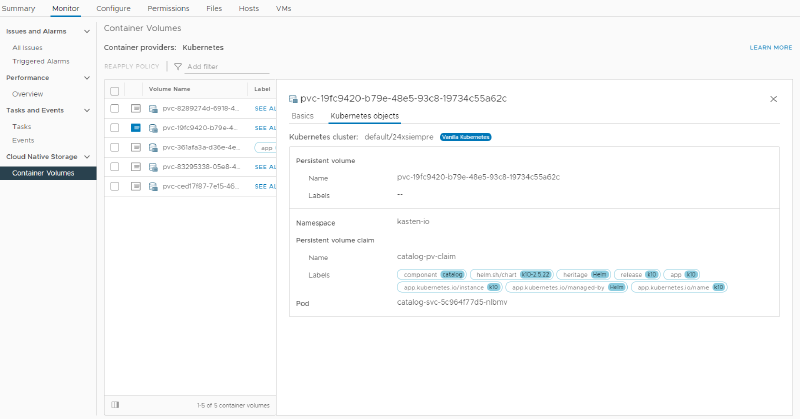Click SEE ALL for pvc-8289274d labels

pyautogui.click(x=265, y=109)
